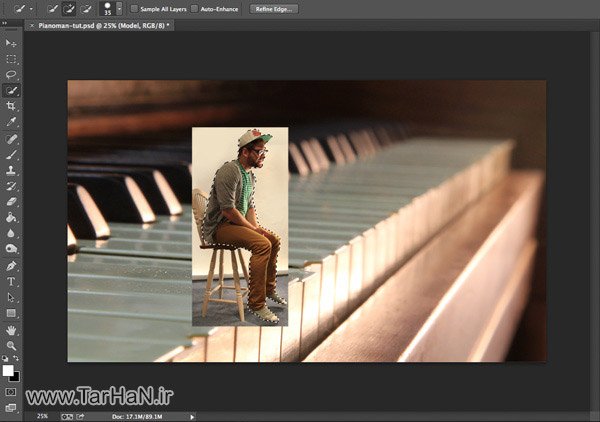
Task: Activate the Hand tool
Action: tap(11, 329)
